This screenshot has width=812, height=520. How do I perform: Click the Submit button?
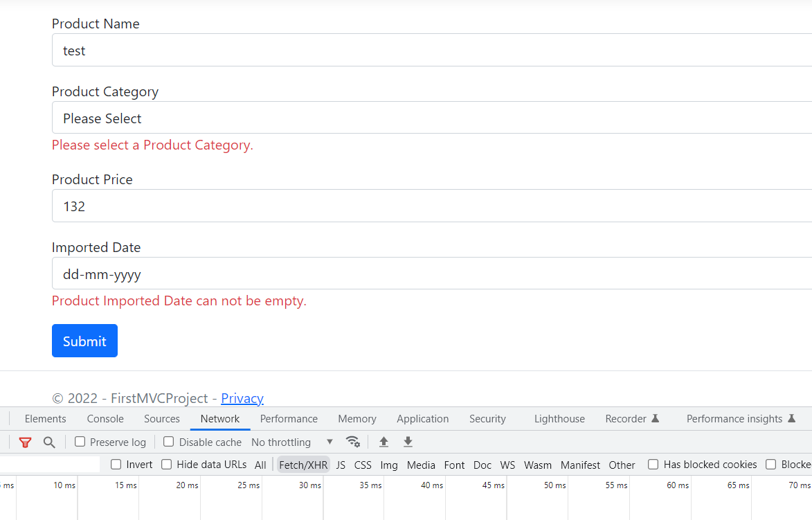[x=84, y=341]
